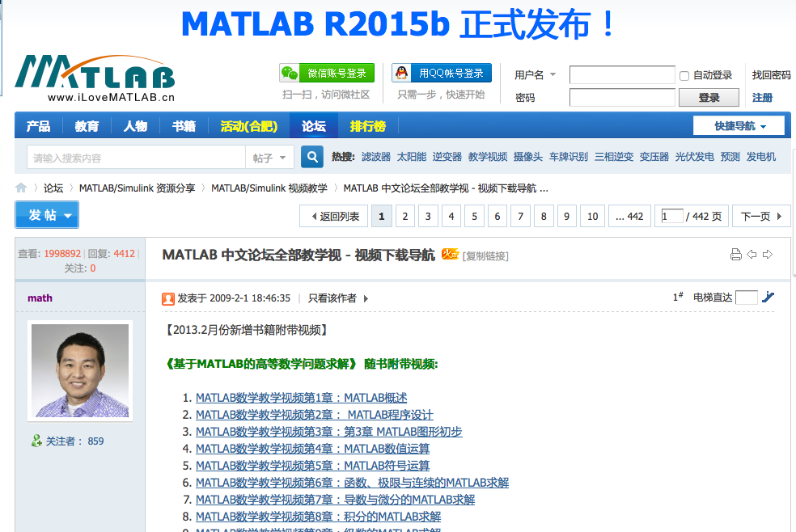Jump to last page 442
796x532 pixels.
click(629, 216)
